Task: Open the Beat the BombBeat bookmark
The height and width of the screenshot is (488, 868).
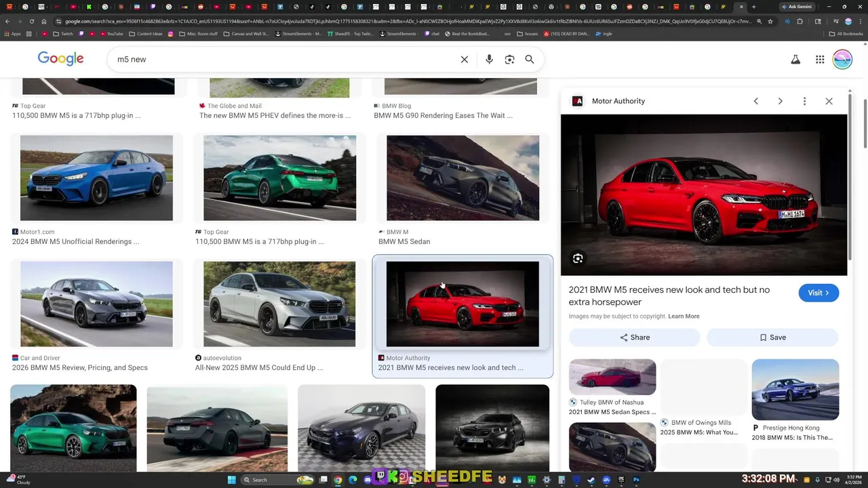Action: tap(467, 34)
